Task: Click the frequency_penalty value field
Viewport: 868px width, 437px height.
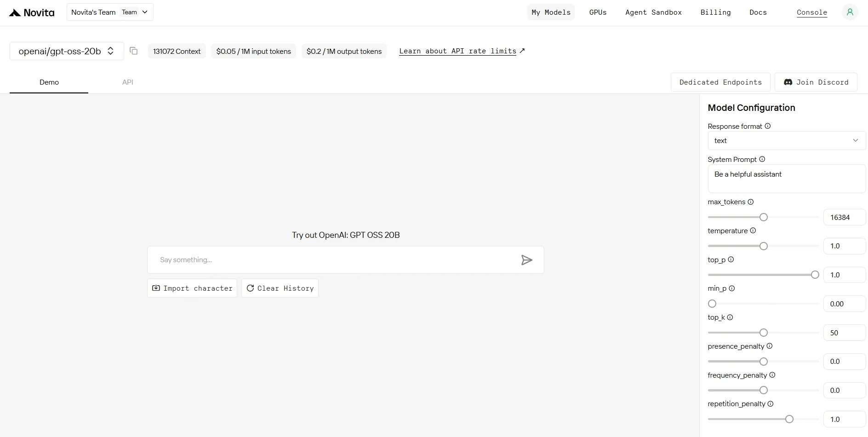Action: click(x=845, y=390)
